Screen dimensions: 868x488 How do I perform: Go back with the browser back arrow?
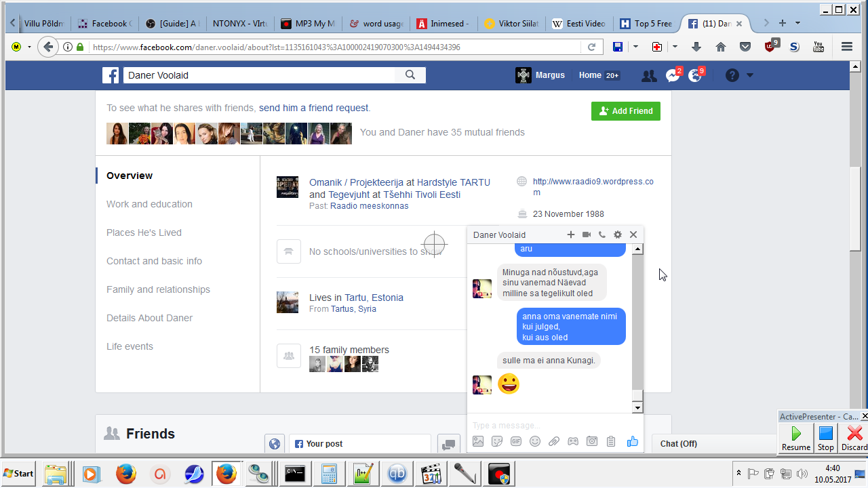click(x=48, y=47)
